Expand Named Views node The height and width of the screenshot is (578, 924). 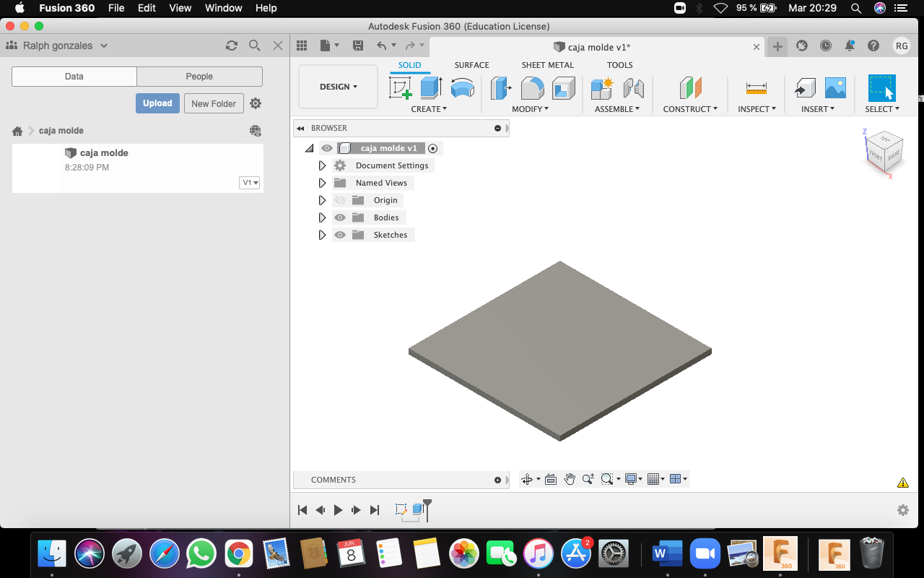click(322, 183)
